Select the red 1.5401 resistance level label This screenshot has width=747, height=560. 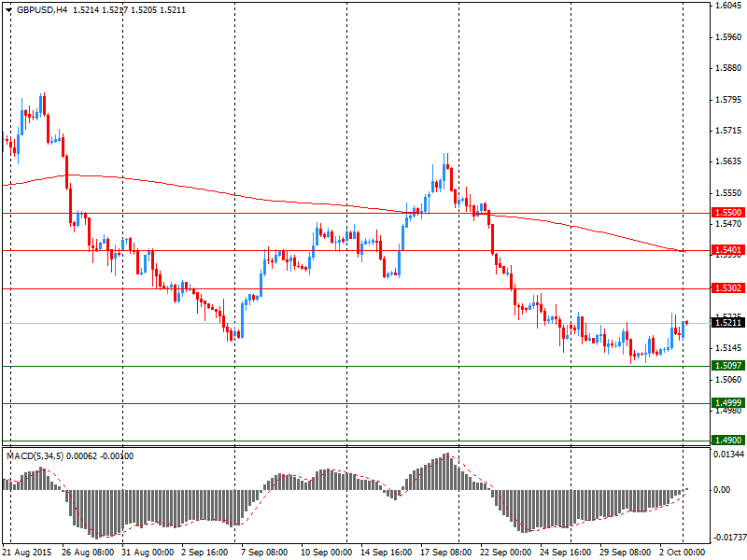pos(728,249)
